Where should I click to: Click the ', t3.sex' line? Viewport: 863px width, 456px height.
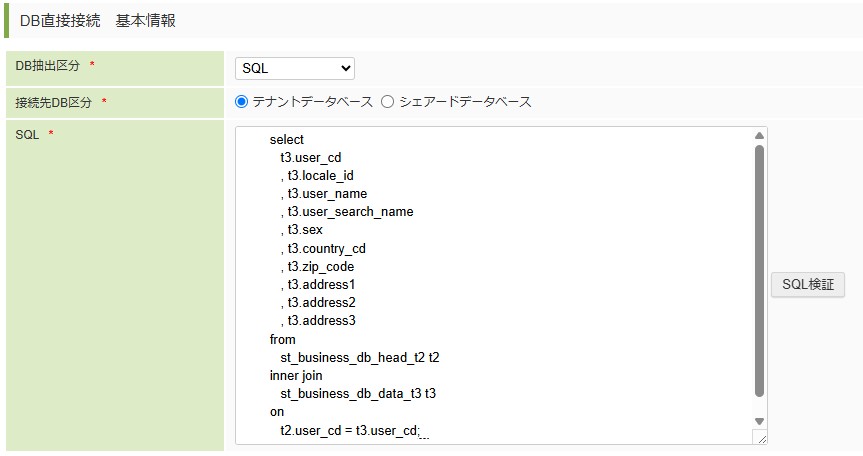click(302, 230)
